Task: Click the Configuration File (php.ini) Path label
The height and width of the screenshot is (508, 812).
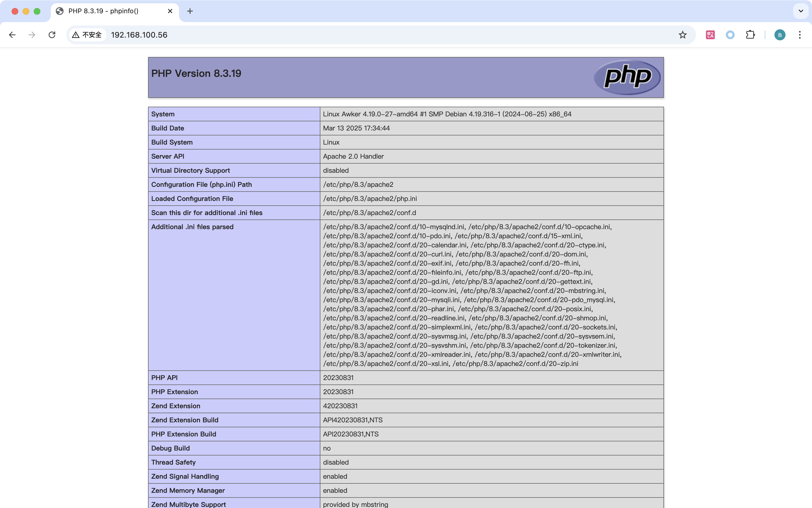Action: 201,185
